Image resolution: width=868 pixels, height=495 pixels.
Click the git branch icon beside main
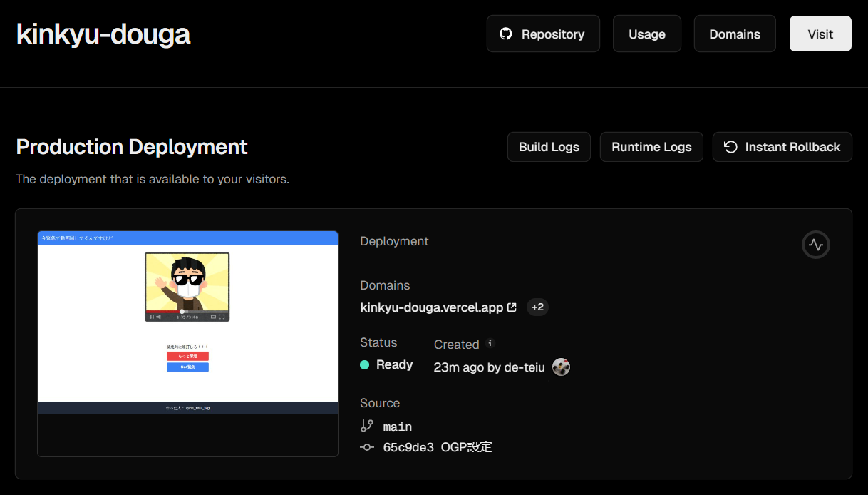367,426
